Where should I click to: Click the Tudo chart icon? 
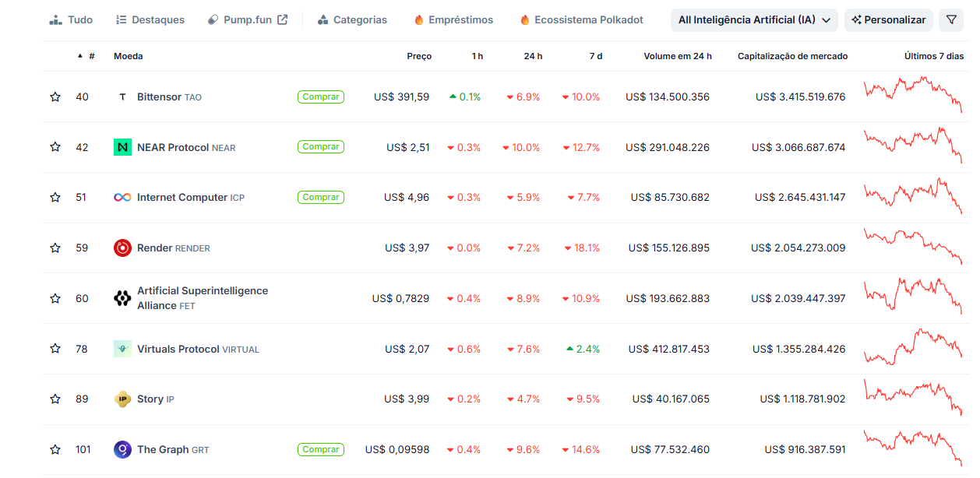(55, 19)
